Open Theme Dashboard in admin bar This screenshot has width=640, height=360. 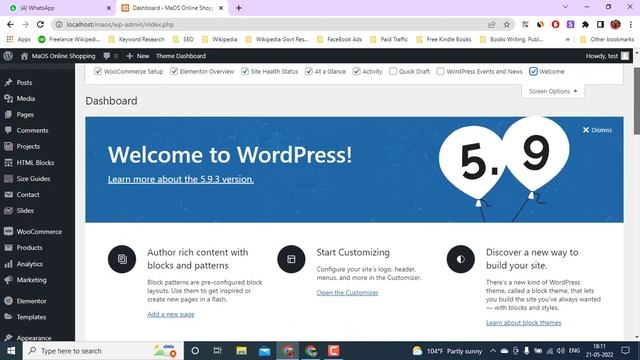pyautogui.click(x=181, y=56)
